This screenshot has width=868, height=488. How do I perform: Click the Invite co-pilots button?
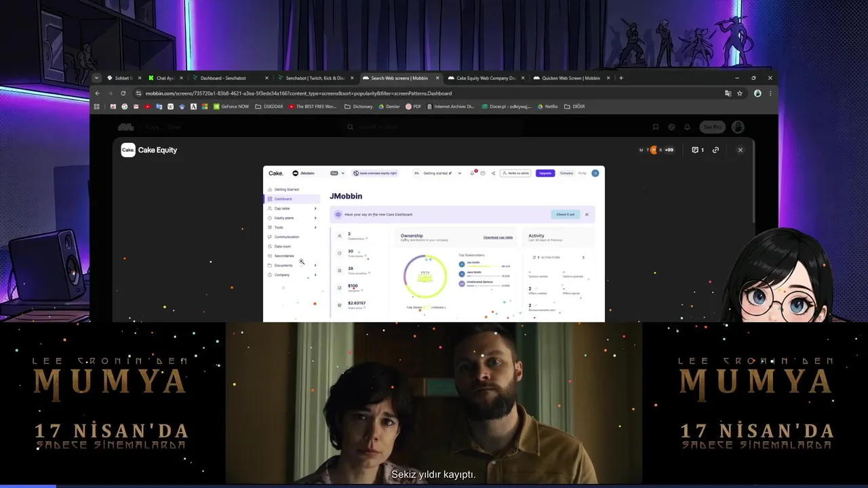coord(515,173)
